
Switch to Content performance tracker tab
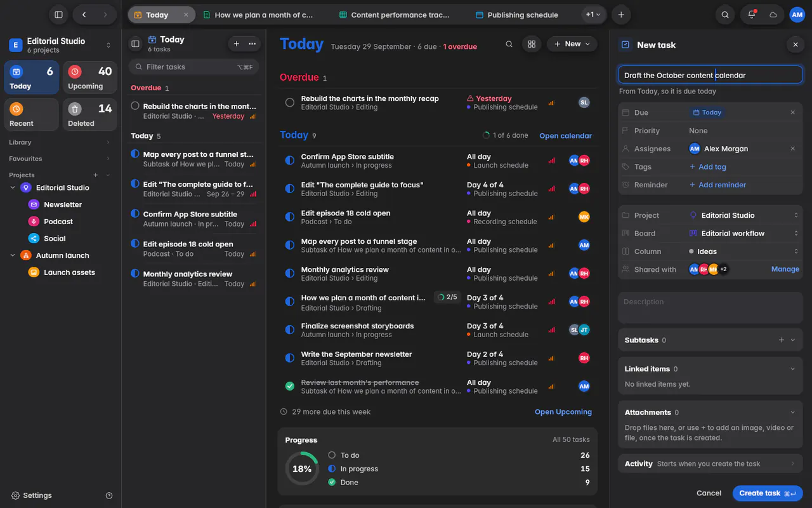395,15
